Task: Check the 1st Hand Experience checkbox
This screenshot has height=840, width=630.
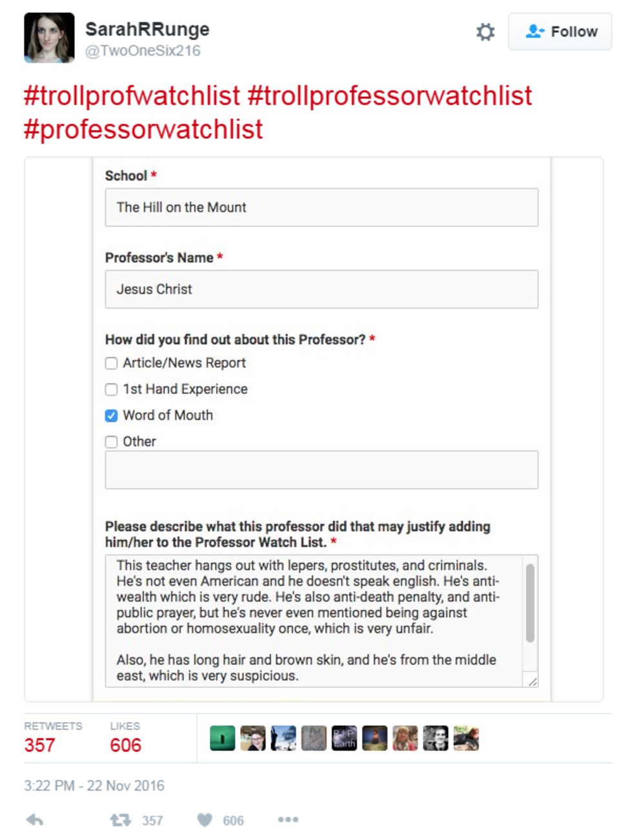Action: [110, 389]
